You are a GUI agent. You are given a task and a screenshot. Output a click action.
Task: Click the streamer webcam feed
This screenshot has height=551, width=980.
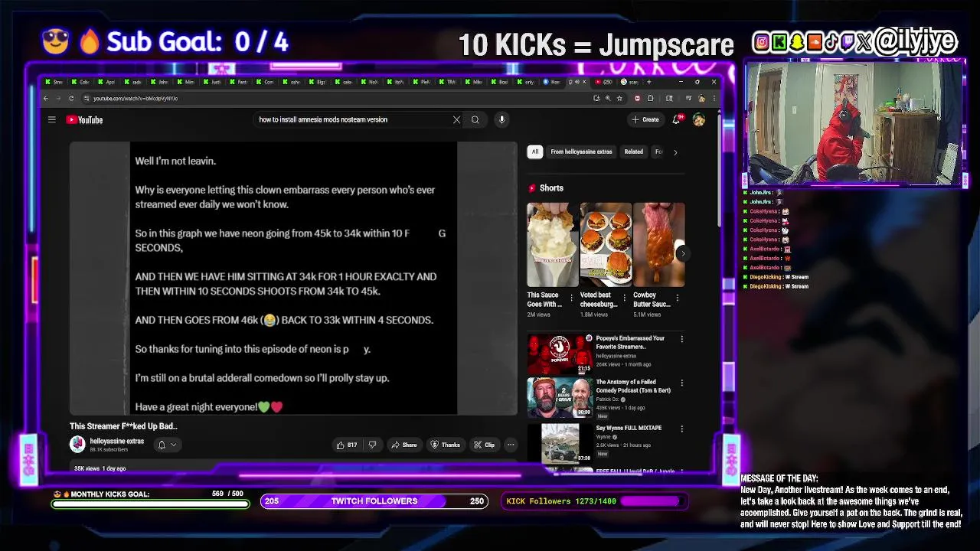854,124
